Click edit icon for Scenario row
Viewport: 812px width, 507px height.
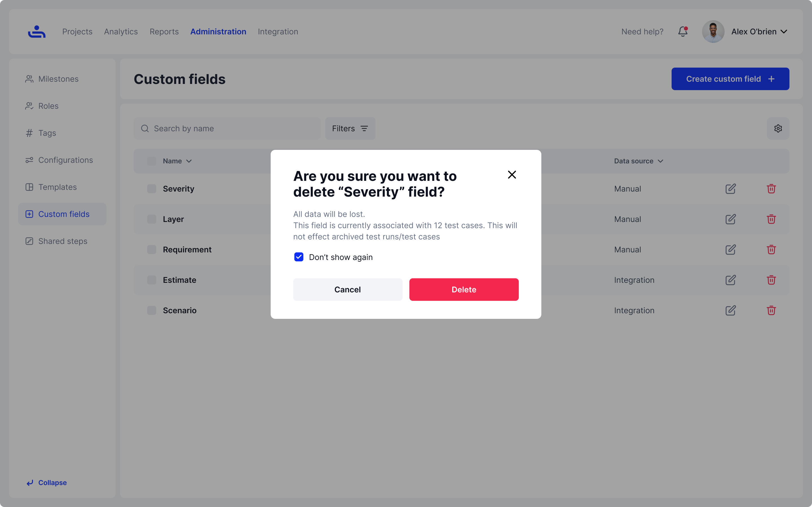(731, 310)
